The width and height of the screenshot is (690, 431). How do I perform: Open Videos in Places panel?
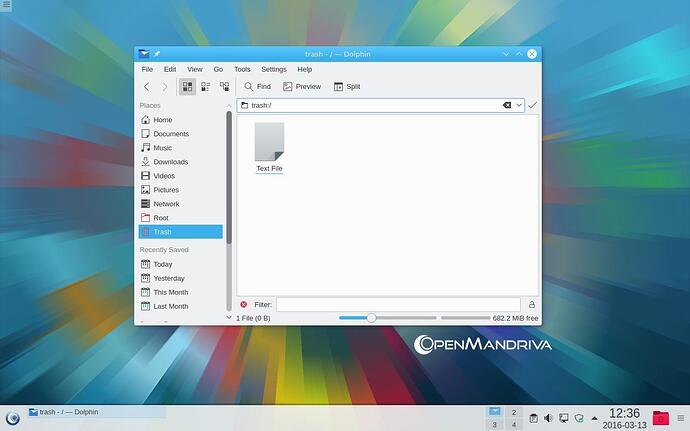coord(180,176)
